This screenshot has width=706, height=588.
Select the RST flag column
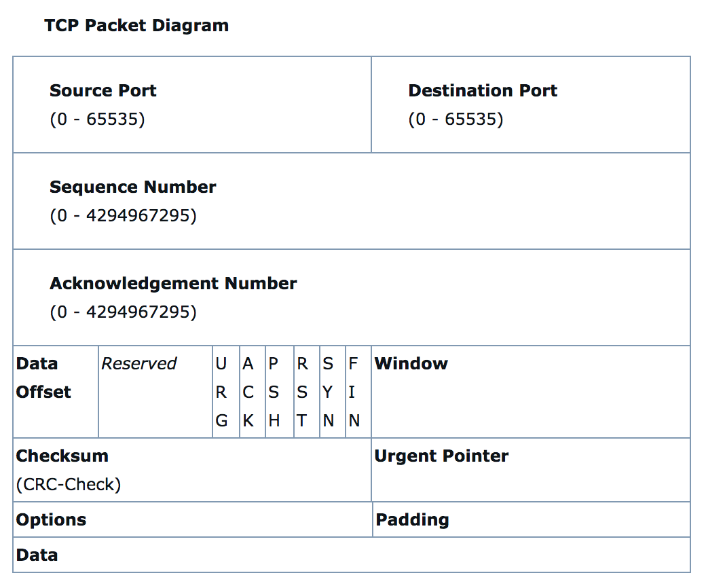(x=302, y=392)
